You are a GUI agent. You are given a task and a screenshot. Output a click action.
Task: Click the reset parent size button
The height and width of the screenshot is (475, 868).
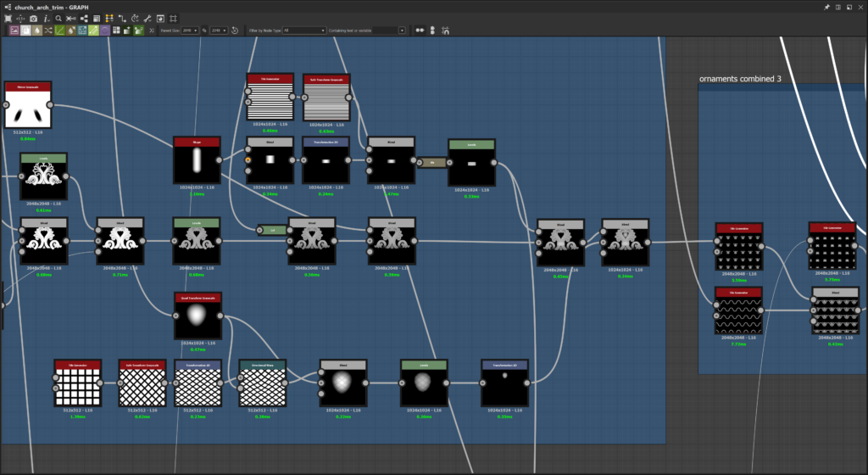235,31
